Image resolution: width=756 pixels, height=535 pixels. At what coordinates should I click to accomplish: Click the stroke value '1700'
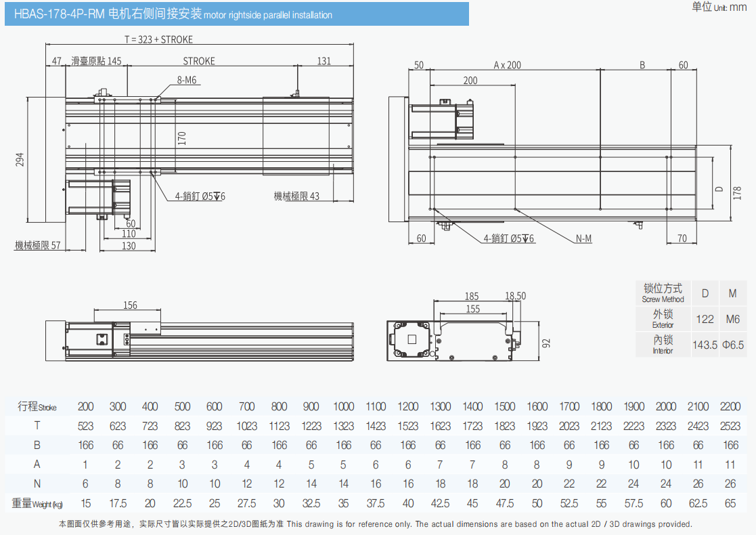tap(569, 407)
